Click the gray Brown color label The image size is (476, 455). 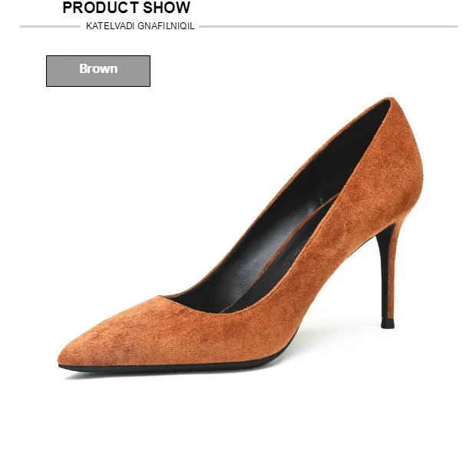pos(98,71)
